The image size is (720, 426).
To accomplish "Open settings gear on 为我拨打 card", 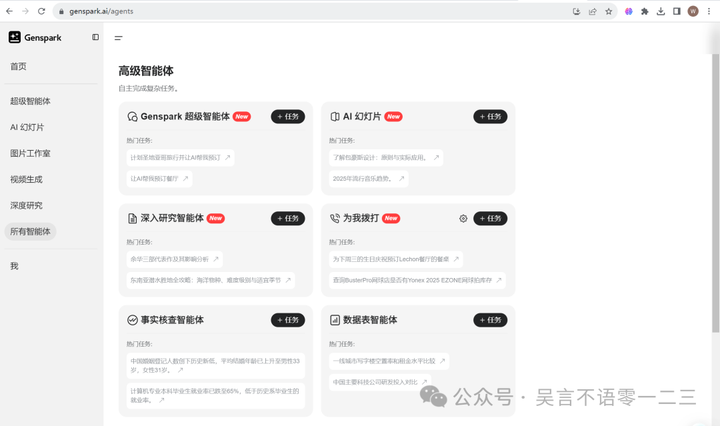I will coord(463,219).
